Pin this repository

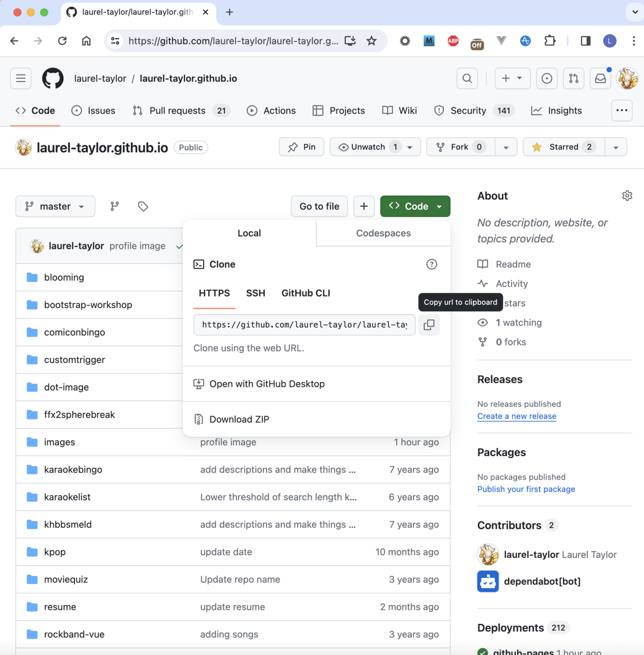click(302, 147)
